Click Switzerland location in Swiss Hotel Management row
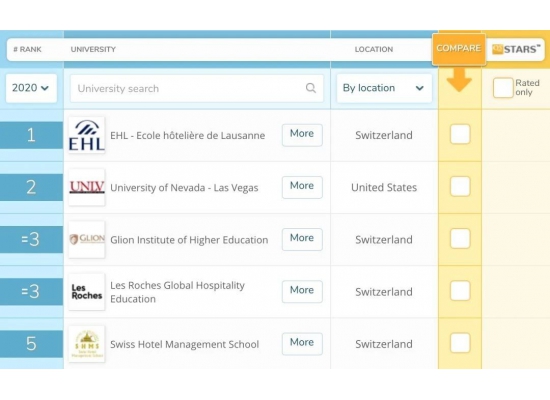The height and width of the screenshot is (400, 550). point(384,344)
